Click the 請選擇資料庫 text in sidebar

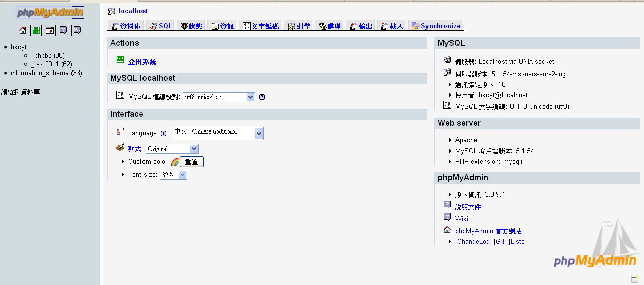click(x=20, y=92)
